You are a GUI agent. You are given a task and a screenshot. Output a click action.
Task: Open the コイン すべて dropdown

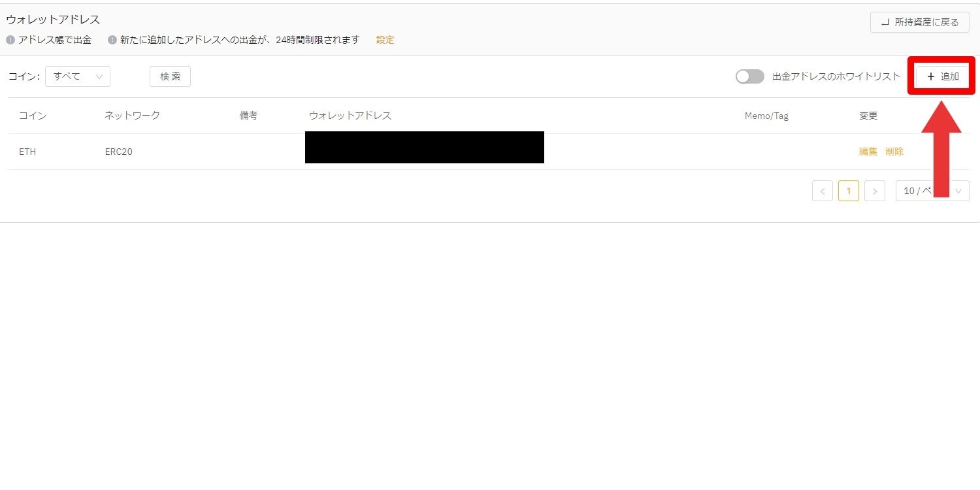coord(78,76)
